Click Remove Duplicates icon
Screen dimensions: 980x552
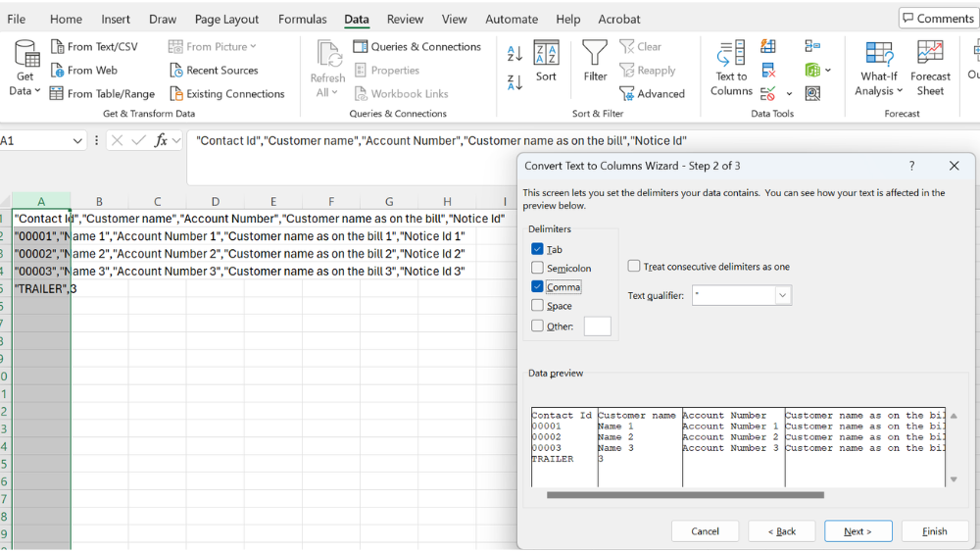coord(768,70)
